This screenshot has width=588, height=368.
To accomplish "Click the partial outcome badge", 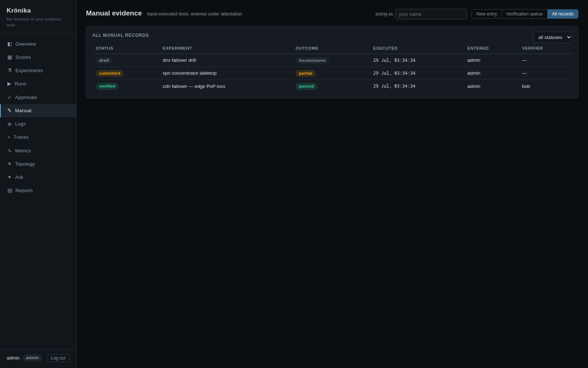I will [305, 73].
